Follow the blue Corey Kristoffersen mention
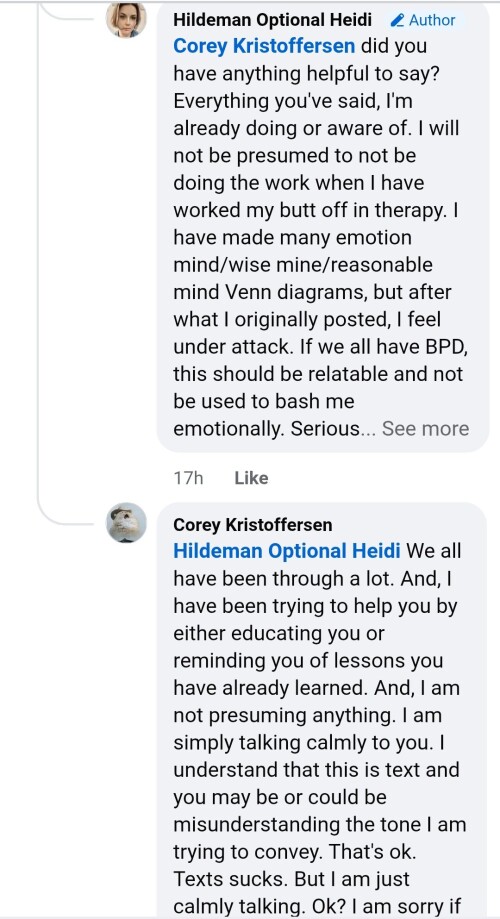Image resolution: width=500 pixels, height=919 pixels. click(264, 46)
